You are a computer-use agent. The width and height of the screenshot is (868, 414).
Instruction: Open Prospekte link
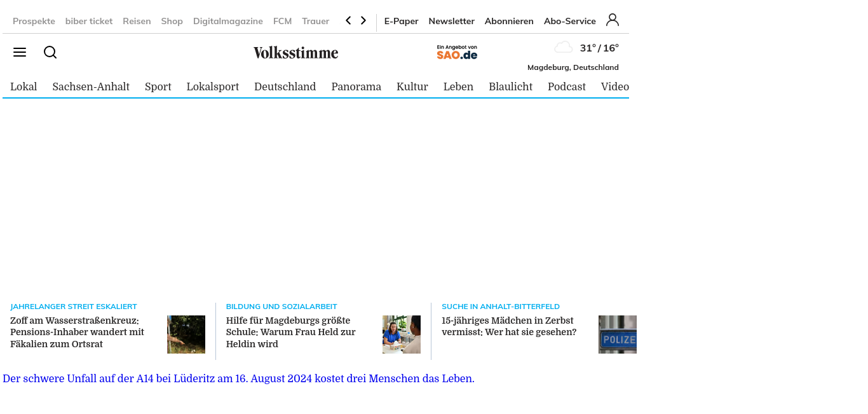pyautogui.click(x=34, y=21)
